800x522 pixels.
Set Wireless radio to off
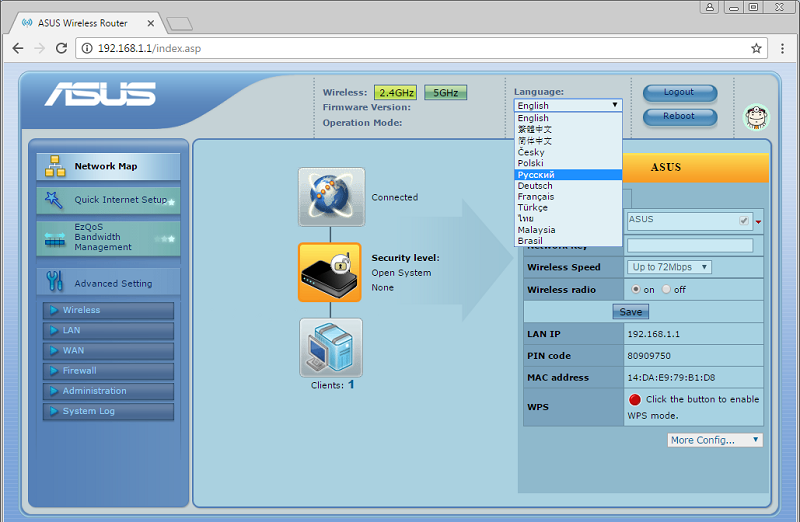tap(666, 289)
